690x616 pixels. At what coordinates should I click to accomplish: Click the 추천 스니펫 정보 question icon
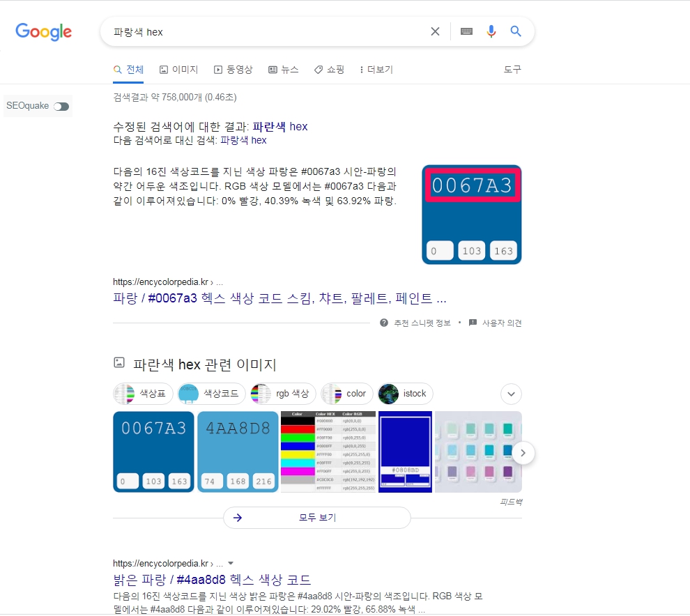click(x=384, y=323)
